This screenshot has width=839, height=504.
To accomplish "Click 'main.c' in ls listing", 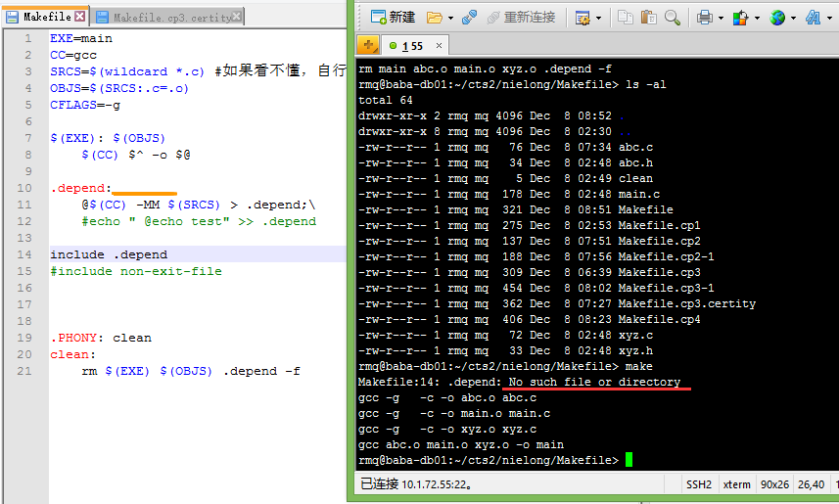I will click(639, 194).
